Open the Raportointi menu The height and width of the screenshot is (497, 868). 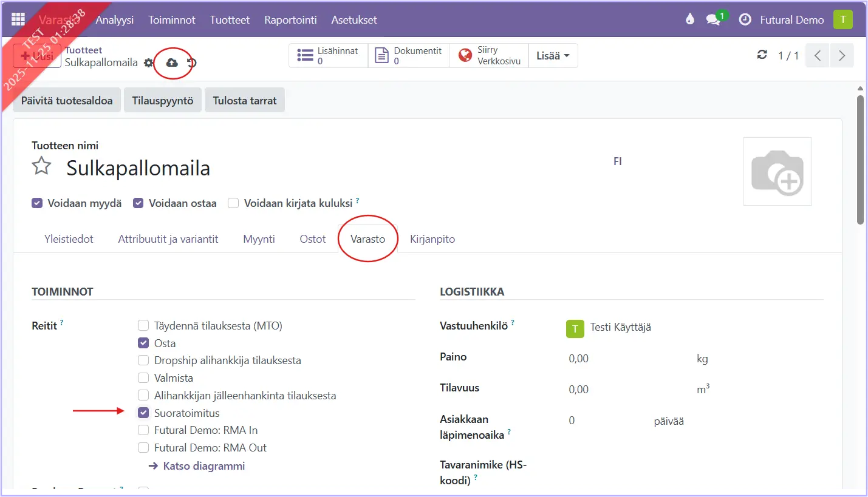pyautogui.click(x=290, y=19)
